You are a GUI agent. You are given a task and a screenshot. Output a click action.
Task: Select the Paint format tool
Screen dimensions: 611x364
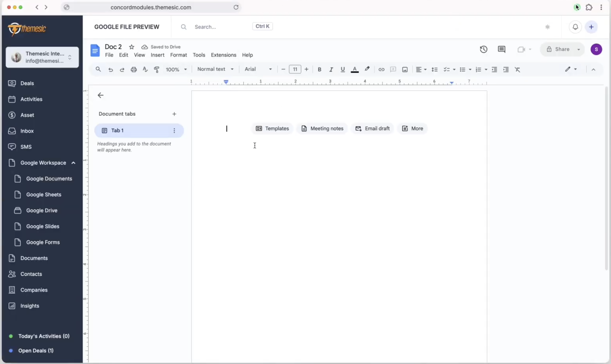(157, 69)
